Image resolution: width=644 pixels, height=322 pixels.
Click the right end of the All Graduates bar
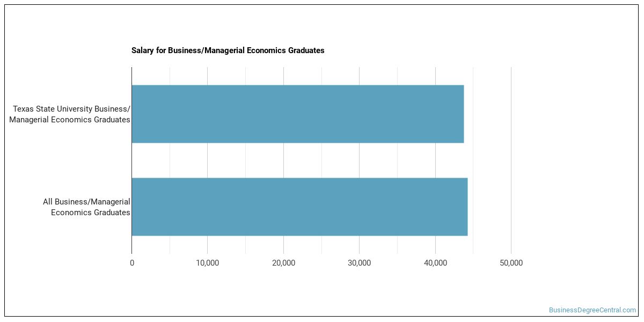coord(466,207)
